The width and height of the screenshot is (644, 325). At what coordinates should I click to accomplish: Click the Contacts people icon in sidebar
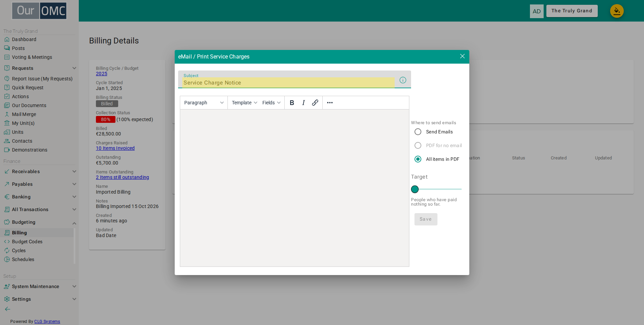point(7,141)
